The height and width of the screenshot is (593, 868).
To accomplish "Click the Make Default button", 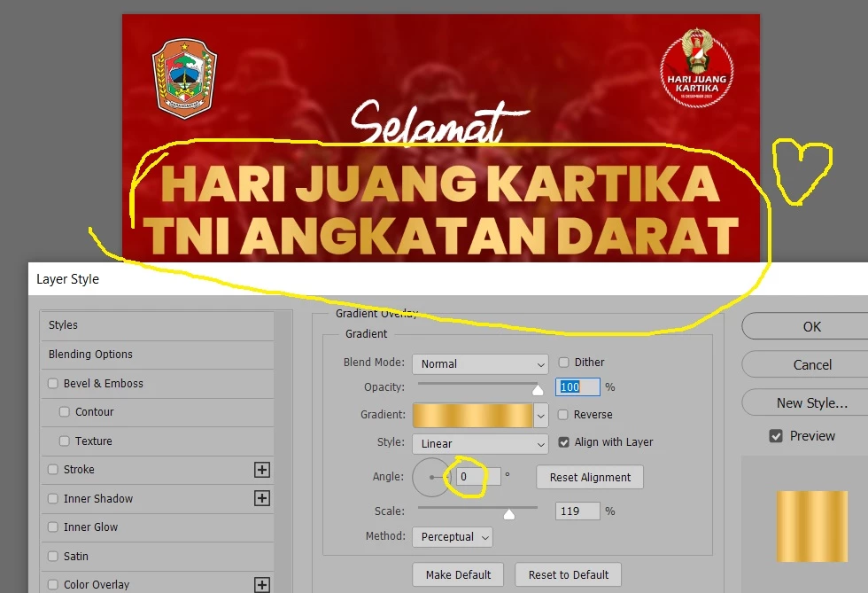I will pyautogui.click(x=459, y=574).
